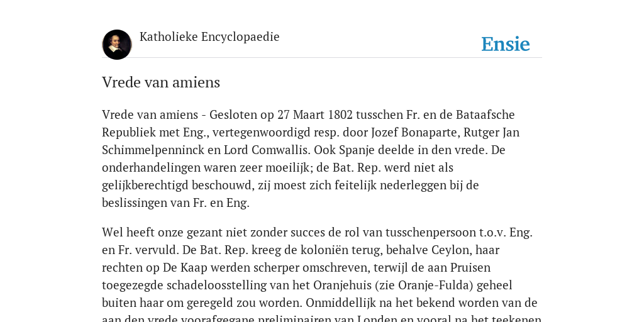Open the Katholieke Encyclopaedie source name
Image resolution: width=644 pixels, height=322 pixels.
tap(209, 37)
